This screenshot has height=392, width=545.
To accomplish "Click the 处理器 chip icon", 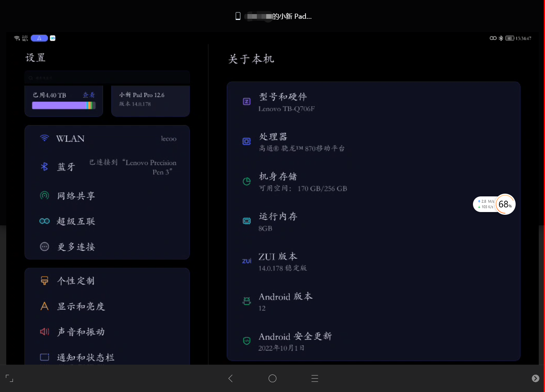I will tap(247, 141).
